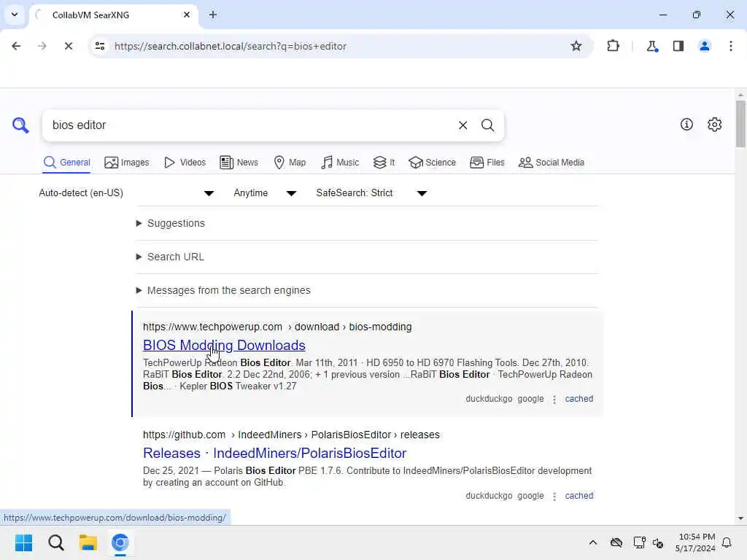Click the page vertical scrollbar thumb
The width and height of the screenshot is (747, 560).
(740, 124)
